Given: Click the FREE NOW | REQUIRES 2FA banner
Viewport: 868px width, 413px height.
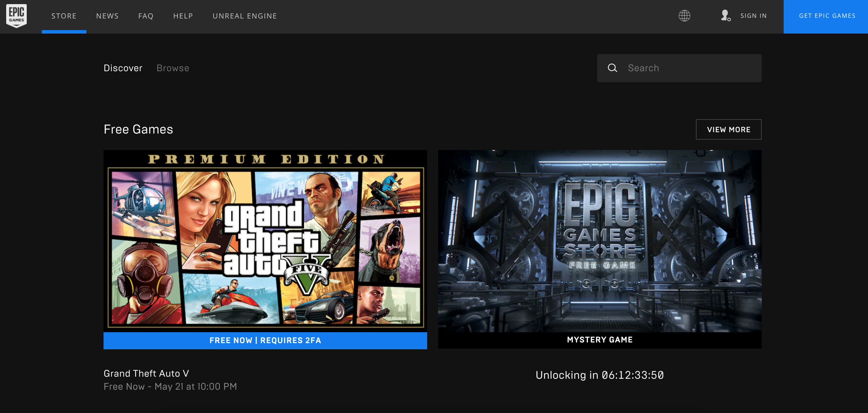Looking at the screenshot, I should click(265, 340).
